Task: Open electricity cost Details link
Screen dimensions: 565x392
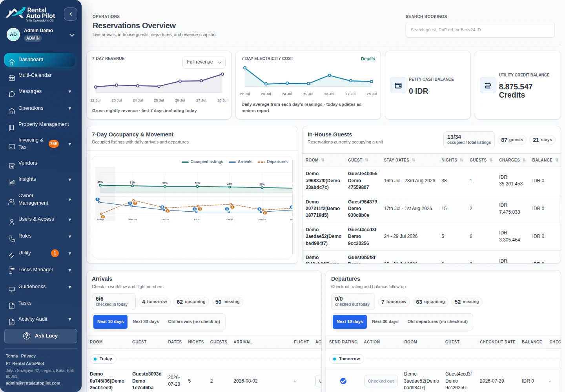Action: point(368,59)
